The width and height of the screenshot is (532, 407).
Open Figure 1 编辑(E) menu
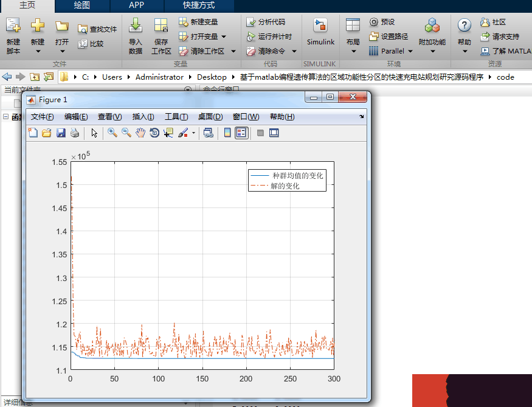click(76, 117)
